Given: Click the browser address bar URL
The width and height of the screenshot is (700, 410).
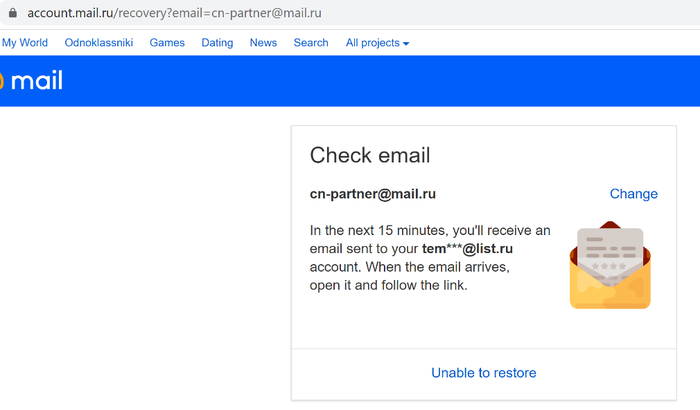Looking at the screenshot, I should (174, 13).
